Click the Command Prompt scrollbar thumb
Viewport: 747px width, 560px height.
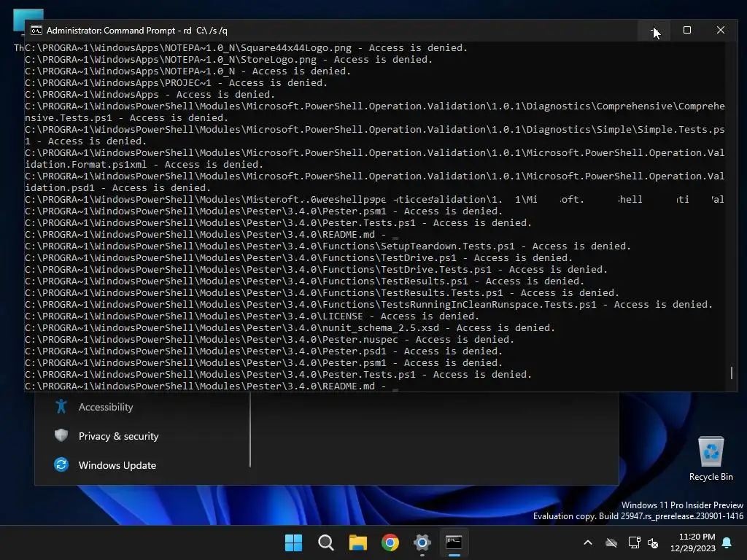[x=731, y=373]
